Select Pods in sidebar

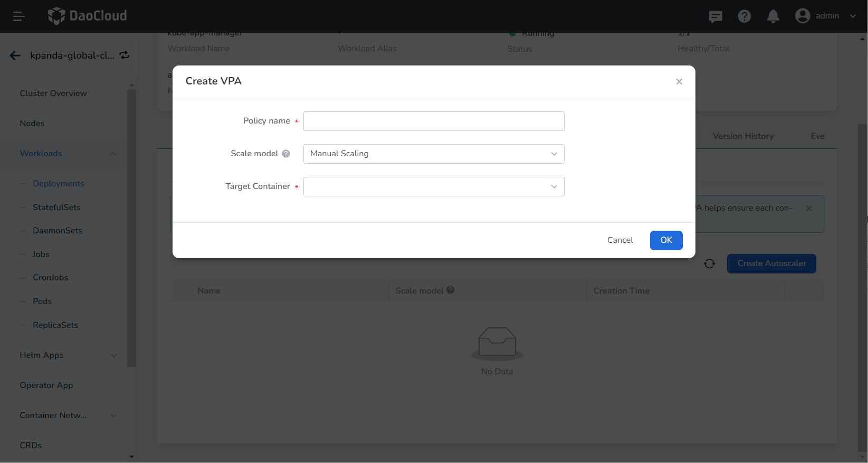point(42,301)
